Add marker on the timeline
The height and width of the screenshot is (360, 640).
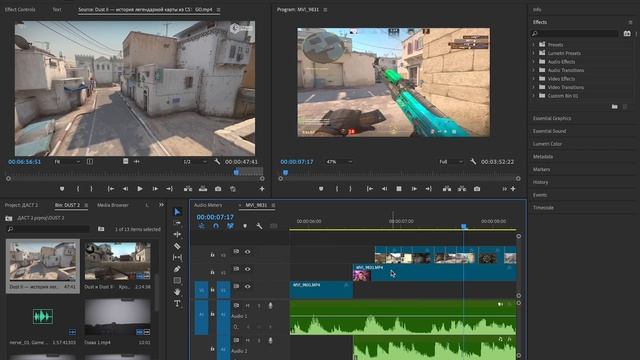pos(245,226)
